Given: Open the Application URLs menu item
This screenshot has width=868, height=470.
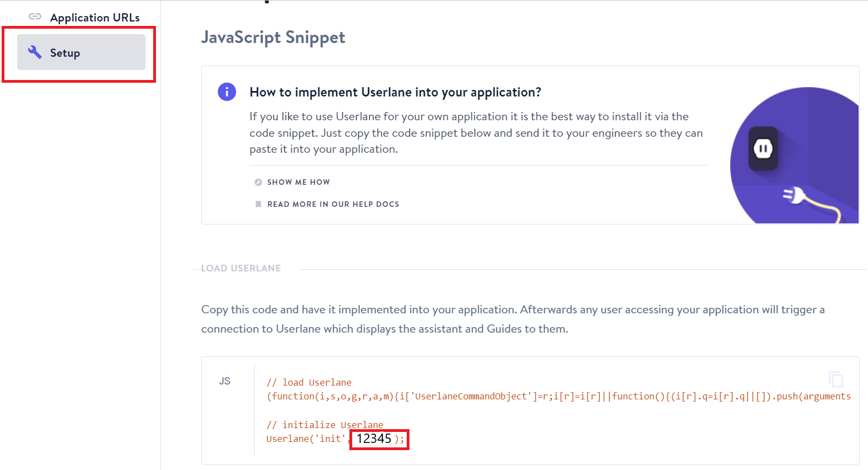Looking at the screenshot, I should pyautogui.click(x=94, y=18).
